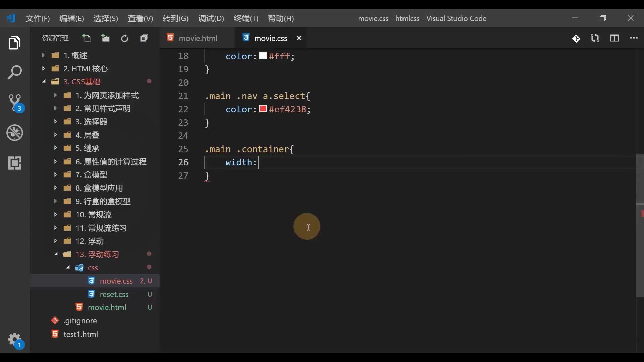Click CSS icon on movie.css tab
Screen dimensions: 644x362
pyautogui.click(x=246, y=37)
